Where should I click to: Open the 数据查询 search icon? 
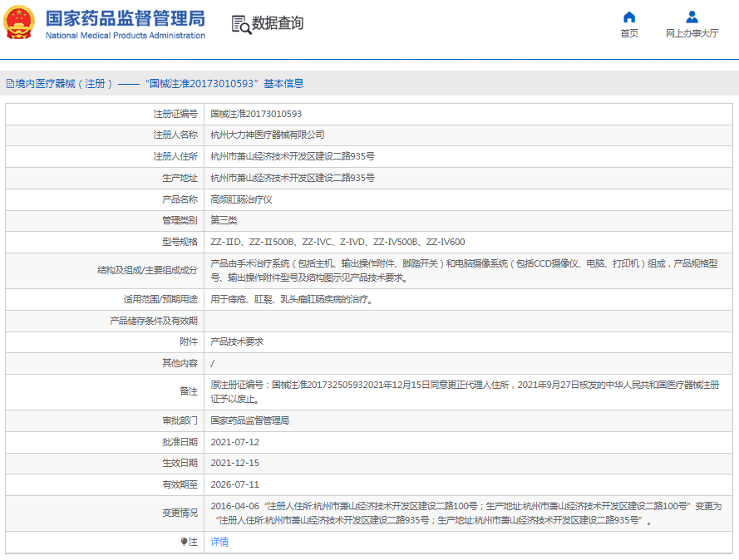pos(241,24)
